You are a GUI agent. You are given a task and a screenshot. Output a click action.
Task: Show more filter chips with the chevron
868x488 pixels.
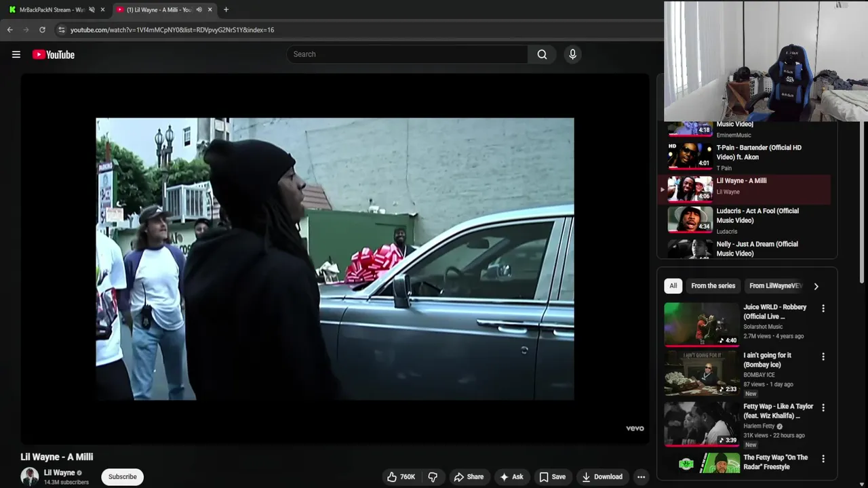[816, 286]
